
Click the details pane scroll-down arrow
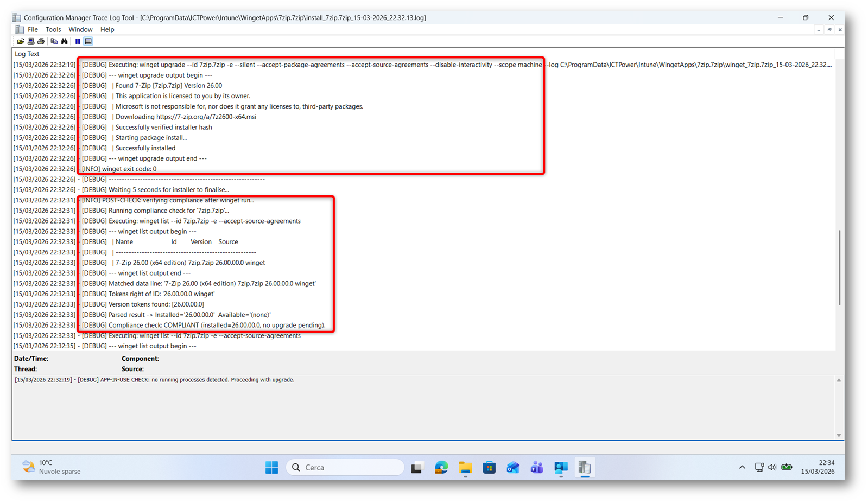click(x=839, y=435)
